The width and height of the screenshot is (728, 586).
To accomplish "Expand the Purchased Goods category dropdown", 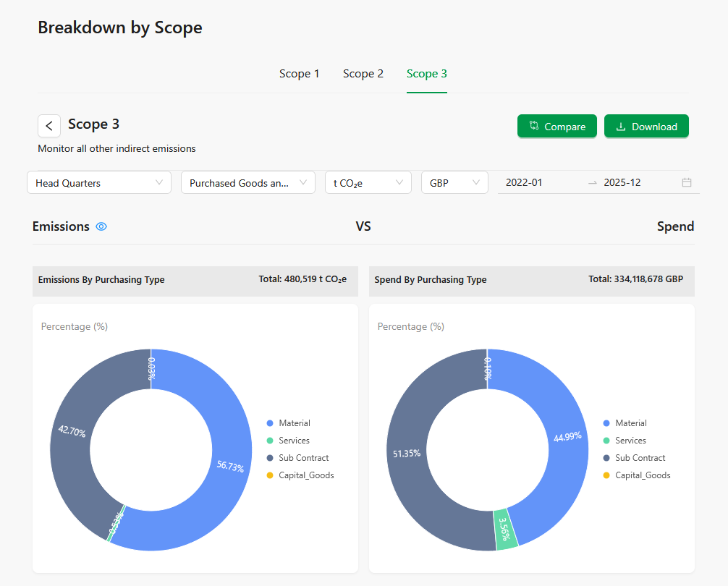I will coord(248,183).
